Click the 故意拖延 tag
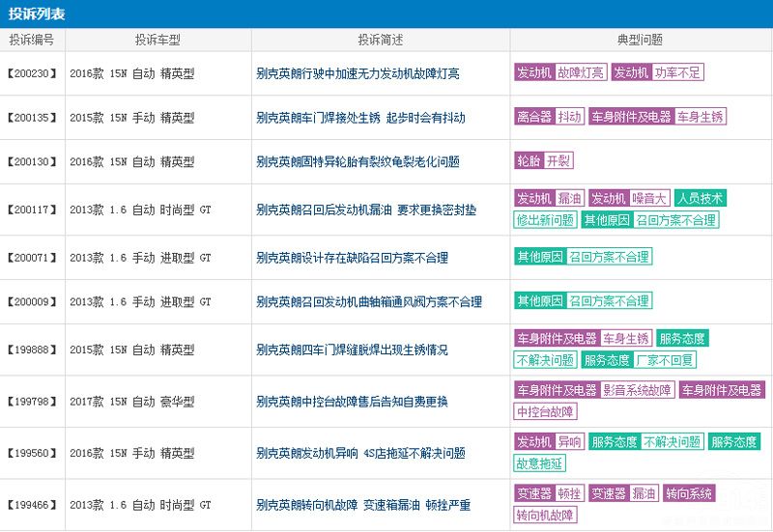 click(x=539, y=463)
